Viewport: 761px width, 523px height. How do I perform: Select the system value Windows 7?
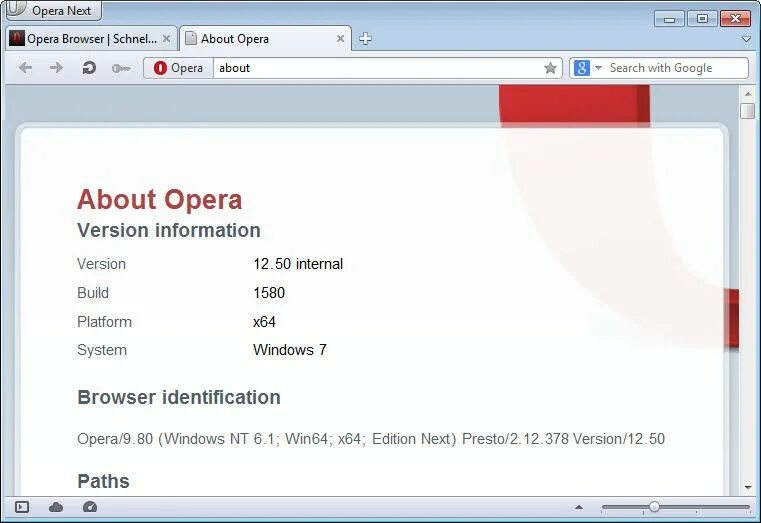(290, 350)
